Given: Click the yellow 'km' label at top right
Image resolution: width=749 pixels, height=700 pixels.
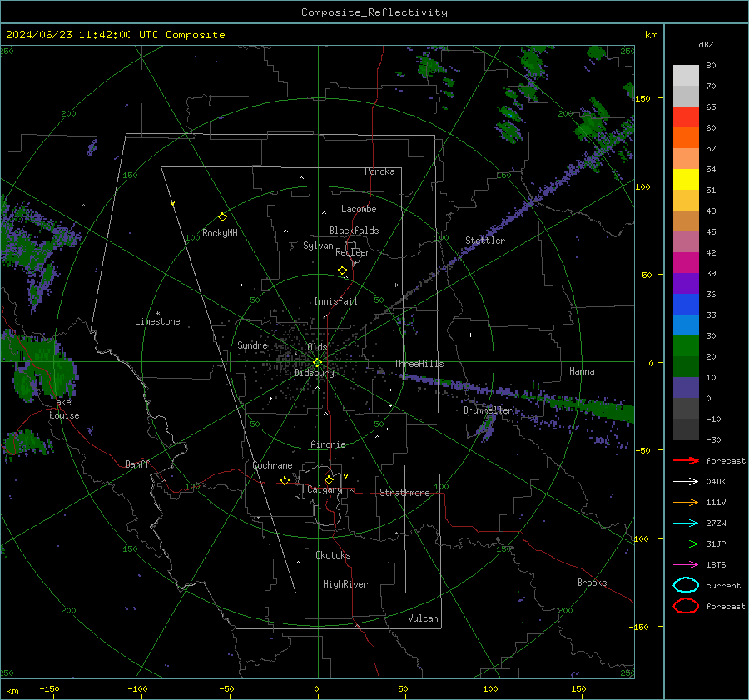Looking at the screenshot, I should (x=651, y=35).
